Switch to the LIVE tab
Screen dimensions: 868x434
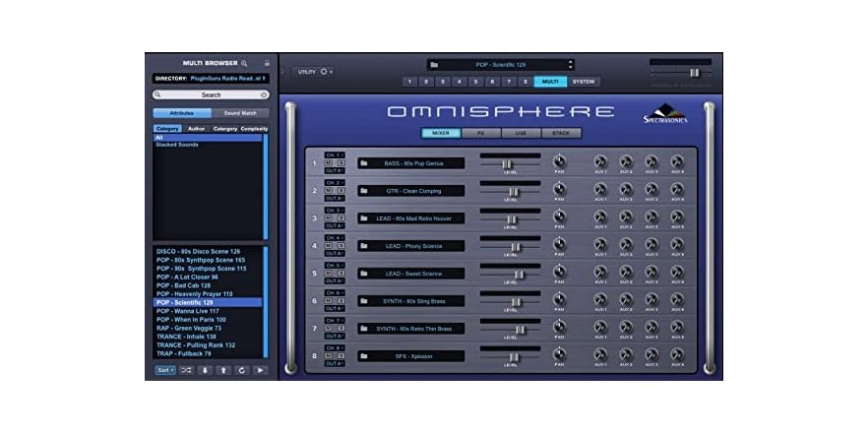click(x=522, y=134)
